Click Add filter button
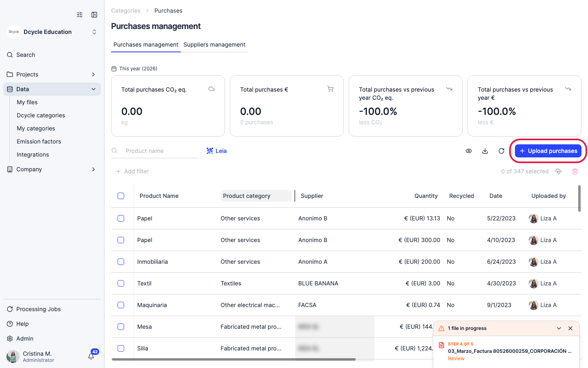The height and width of the screenshot is (368, 588). click(132, 171)
